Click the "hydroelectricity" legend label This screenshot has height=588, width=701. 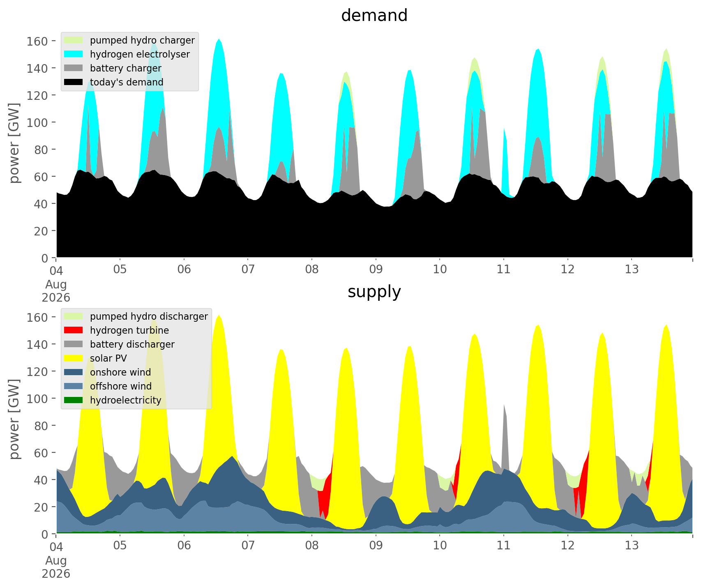coord(126,400)
